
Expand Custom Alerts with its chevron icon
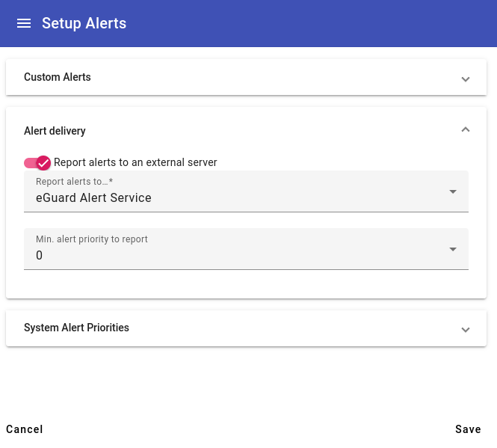tap(466, 79)
